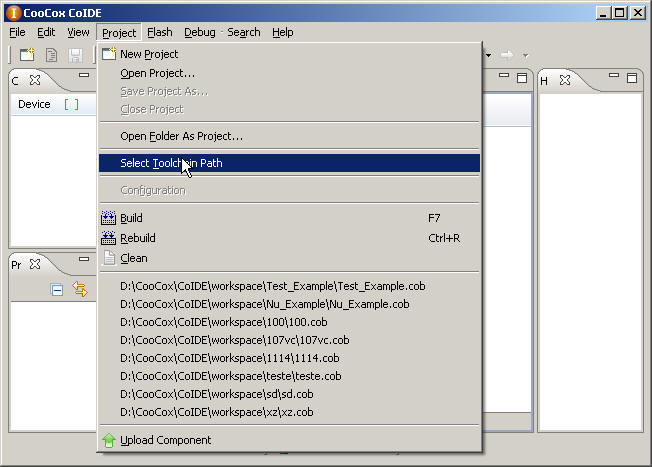Click Collapse All icon in Pr view
Viewport: 652px width, 467px height.
(x=57, y=289)
